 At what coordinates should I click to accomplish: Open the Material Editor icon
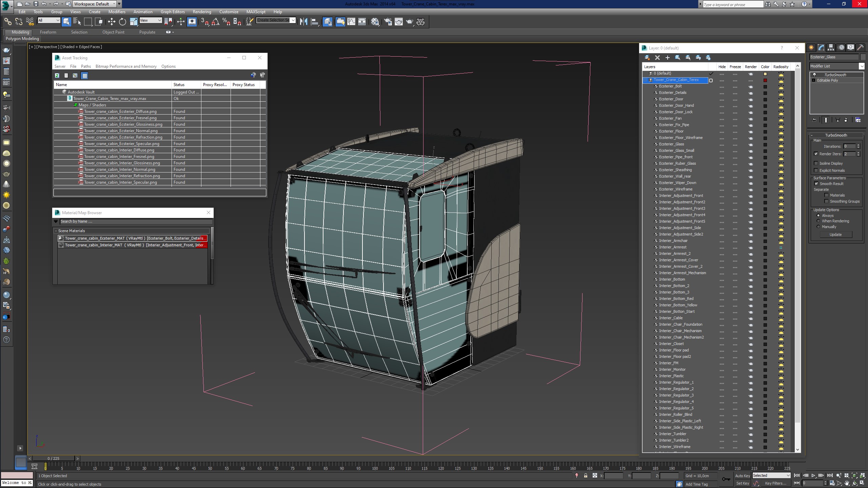pyautogui.click(x=375, y=22)
